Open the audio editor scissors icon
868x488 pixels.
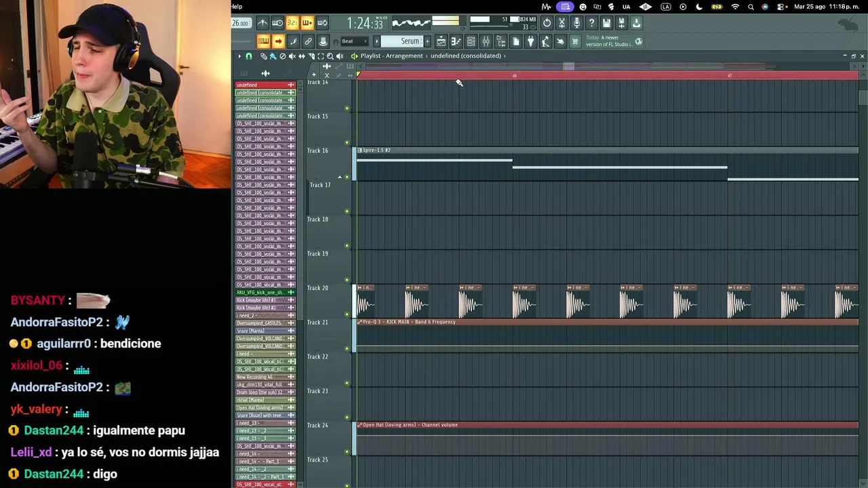coord(562,23)
